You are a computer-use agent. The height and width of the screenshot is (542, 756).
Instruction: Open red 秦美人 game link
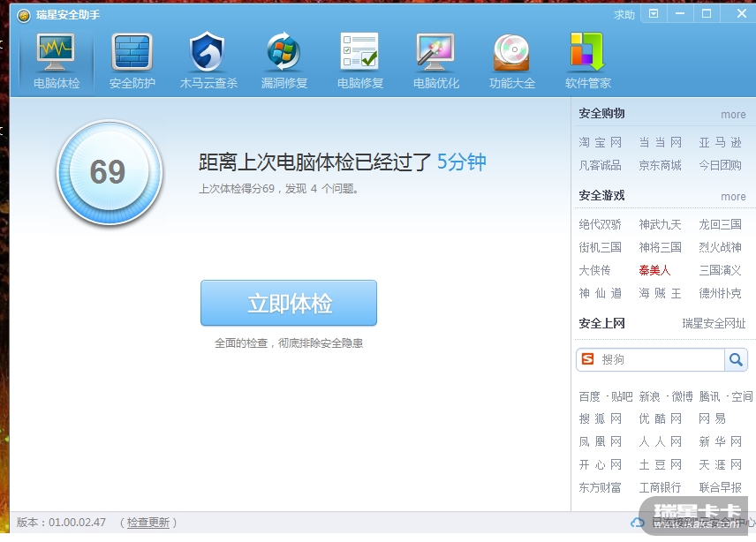(x=654, y=270)
